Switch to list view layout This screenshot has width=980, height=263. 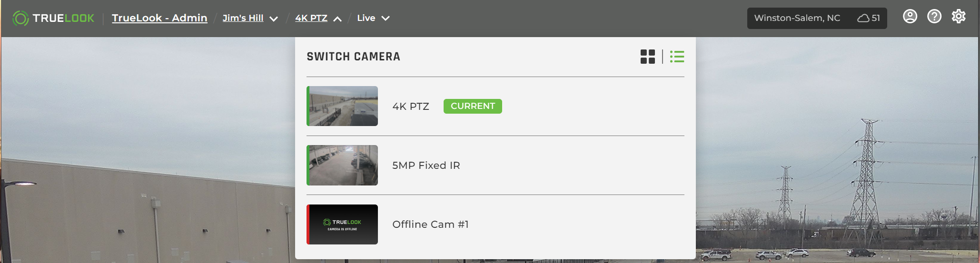[x=677, y=57]
